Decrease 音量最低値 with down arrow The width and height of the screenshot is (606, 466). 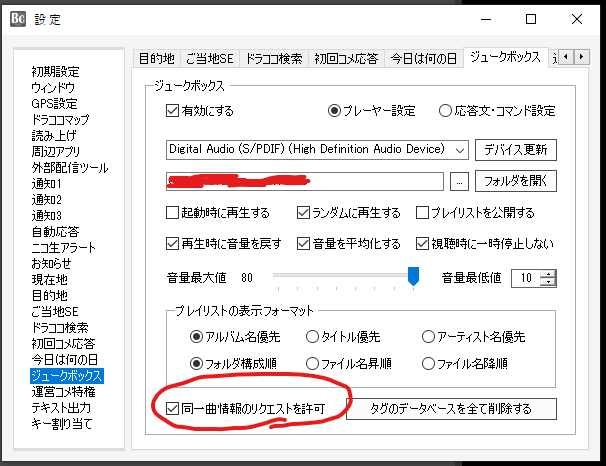[x=548, y=282]
